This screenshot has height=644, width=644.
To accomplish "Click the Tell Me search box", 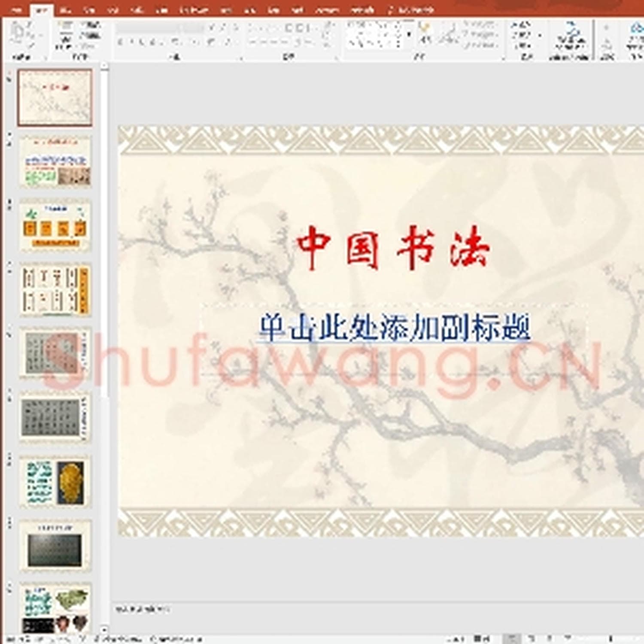I will pyautogui.click(x=411, y=9).
